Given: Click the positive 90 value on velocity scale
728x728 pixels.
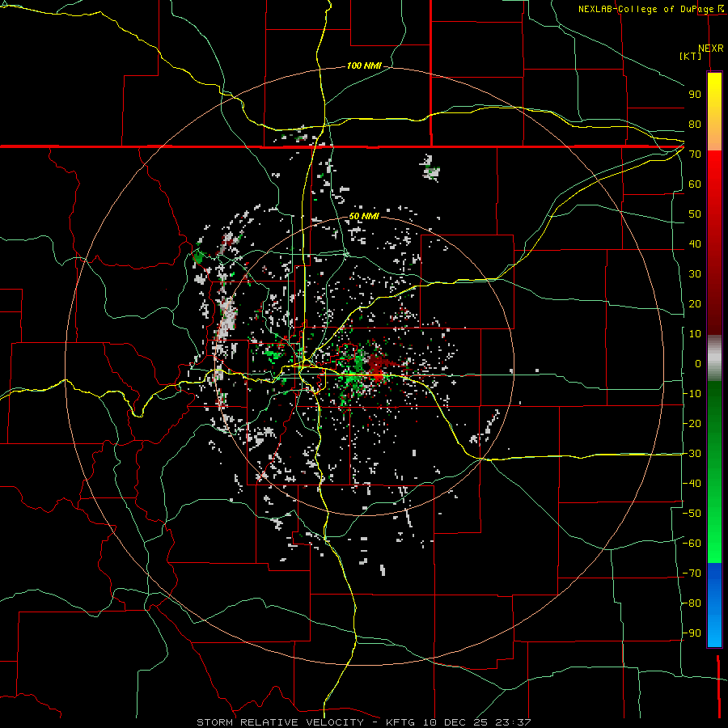Looking at the screenshot, I should coord(695,95).
